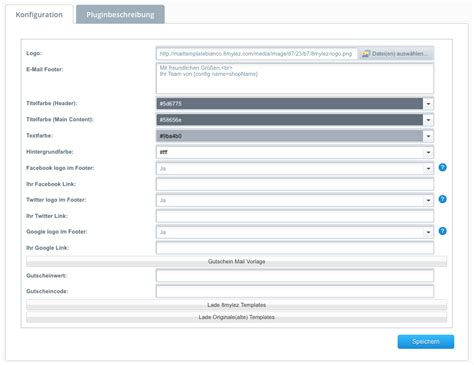This screenshot has width=474, height=365.
Task: Click the 'Facebook logo im Footer:' label
Action: 60,168
